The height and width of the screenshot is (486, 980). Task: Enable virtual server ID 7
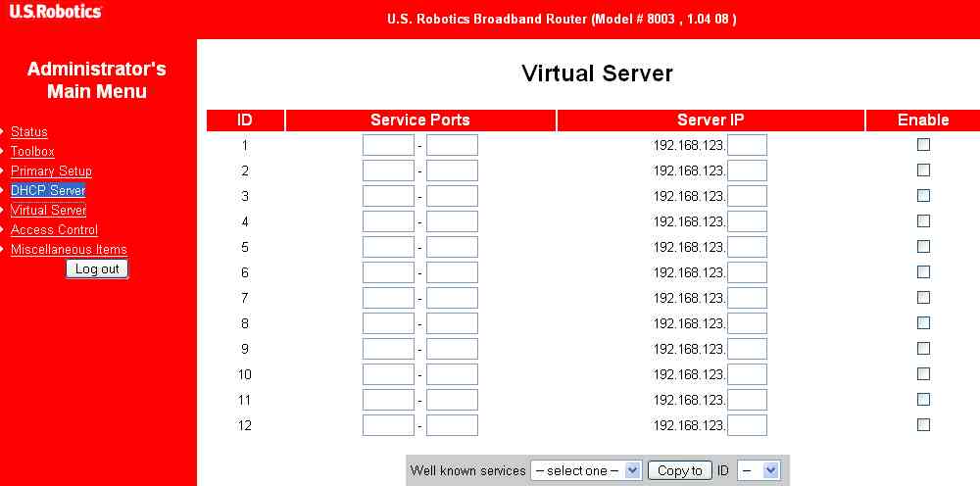(x=923, y=298)
